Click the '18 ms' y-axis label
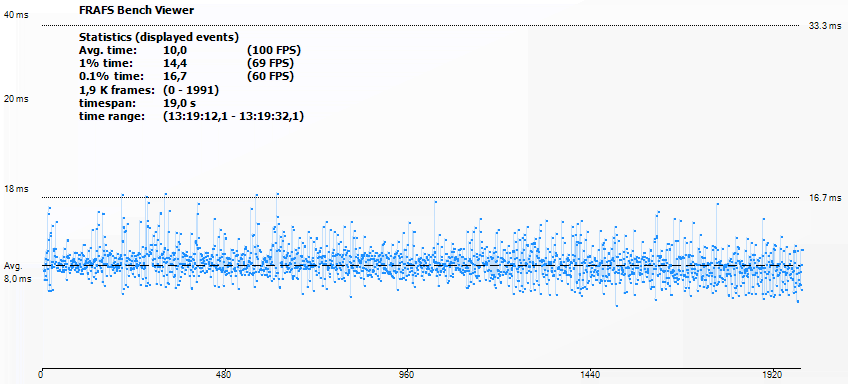Screen dimensions: 848x384 17,189
